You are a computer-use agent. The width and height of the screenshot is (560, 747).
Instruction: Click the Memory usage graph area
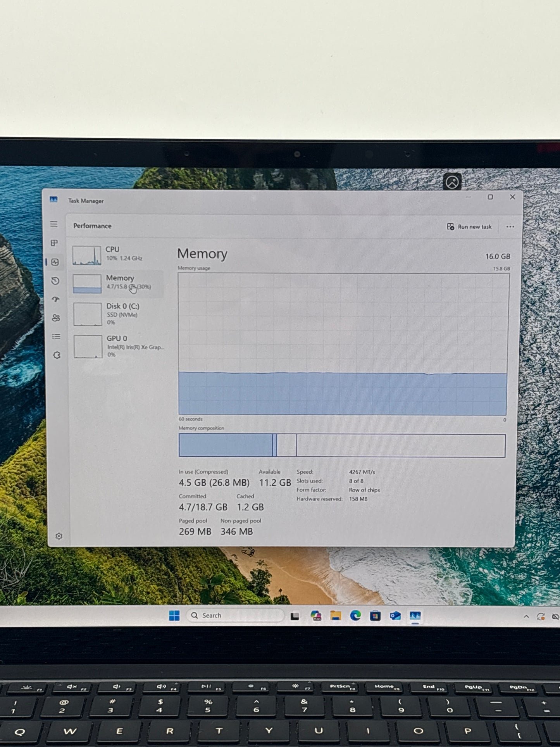(x=343, y=344)
